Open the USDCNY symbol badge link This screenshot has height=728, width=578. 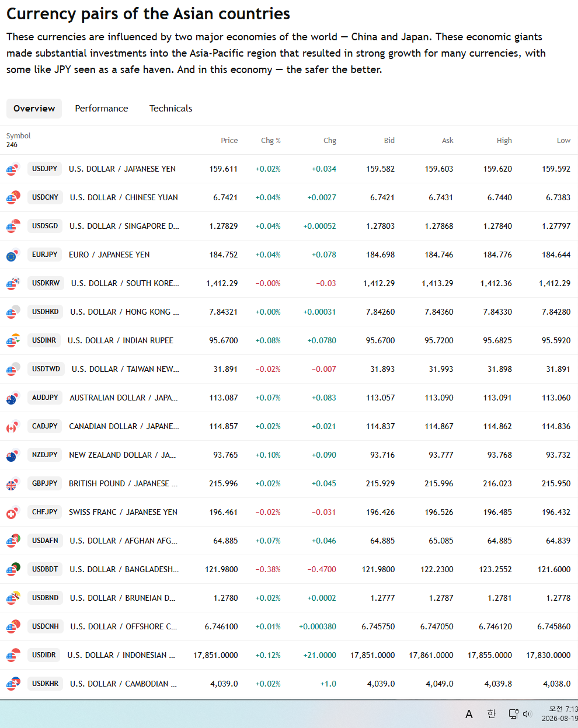(46, 197)
